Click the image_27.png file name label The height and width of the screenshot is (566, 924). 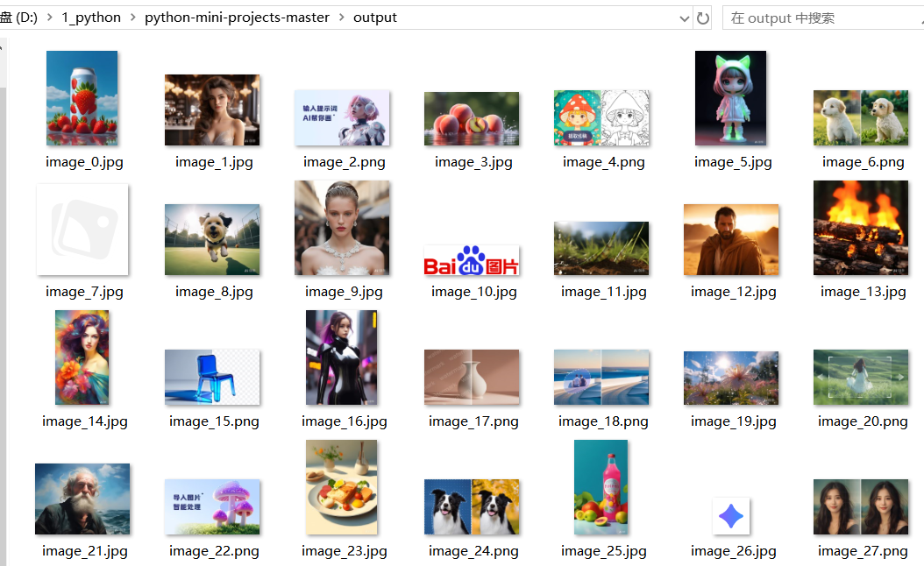[863, 551]
